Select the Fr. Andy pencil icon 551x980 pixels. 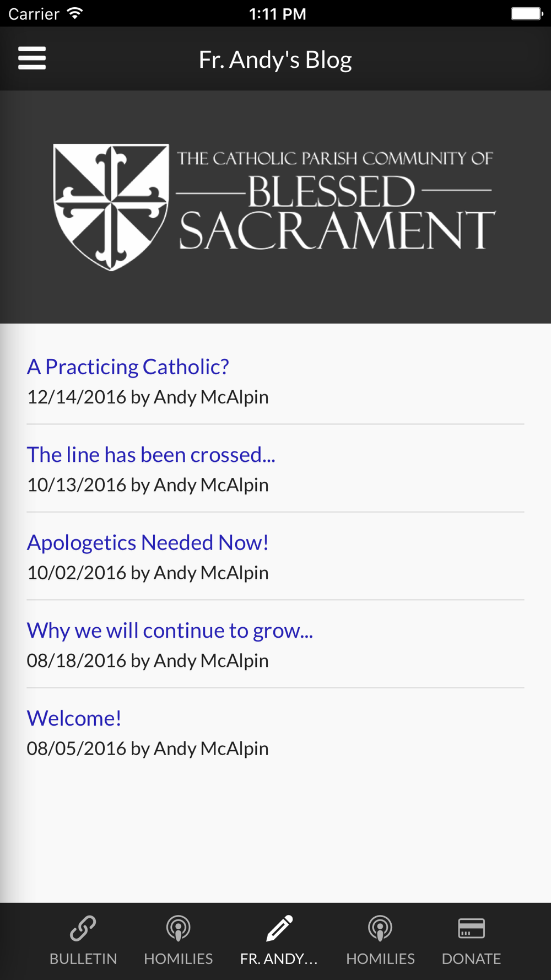click(279, 928)
